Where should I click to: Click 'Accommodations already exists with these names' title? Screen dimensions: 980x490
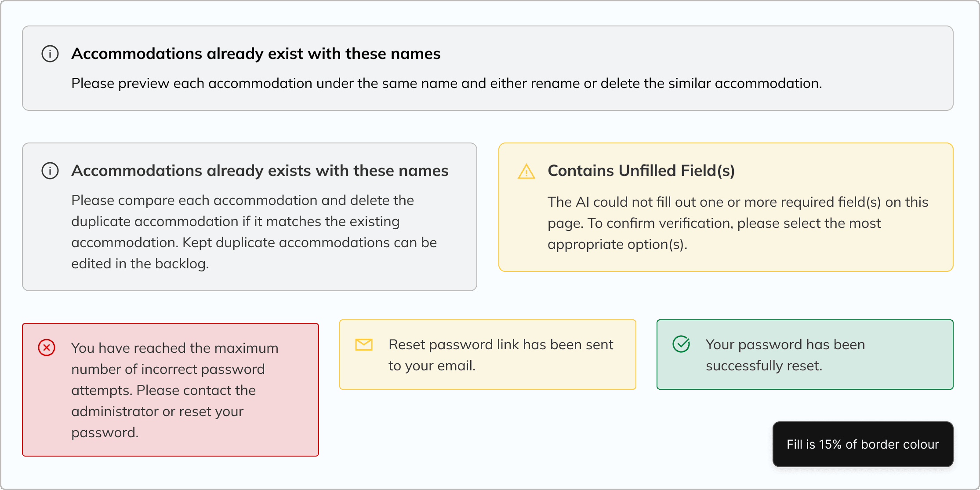coord(260,171)
